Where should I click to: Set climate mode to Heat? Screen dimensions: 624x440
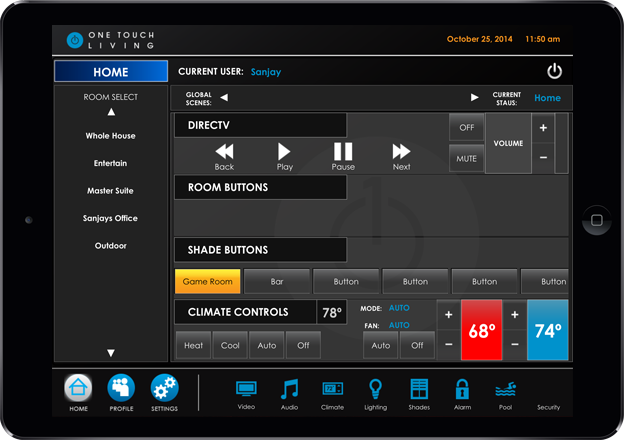(193, 345)
